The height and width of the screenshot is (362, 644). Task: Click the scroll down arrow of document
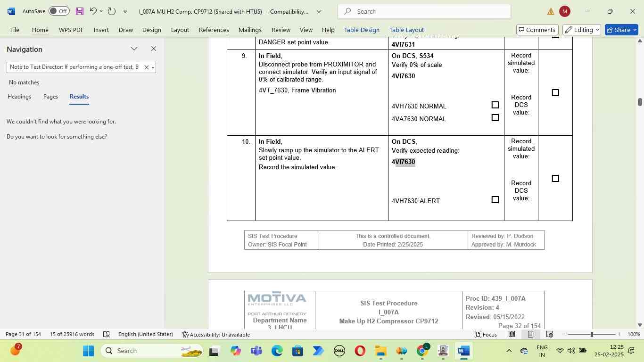(640, 325)
